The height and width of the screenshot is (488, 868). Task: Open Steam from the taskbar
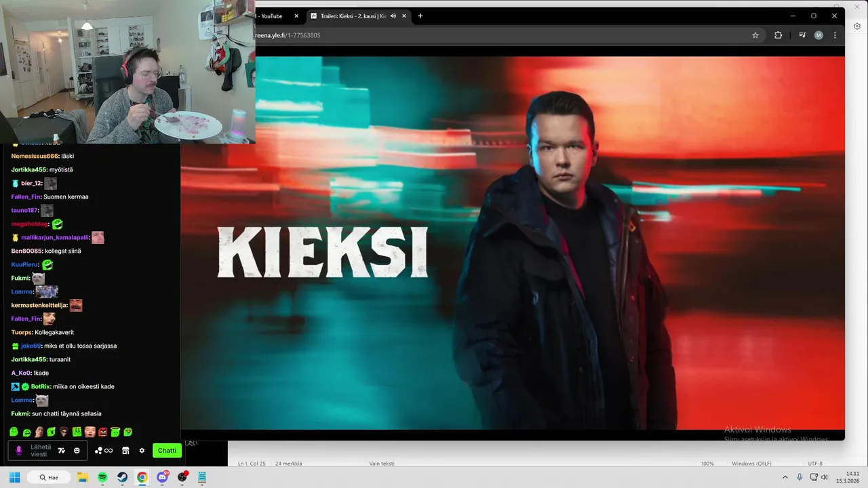point(122,477)
